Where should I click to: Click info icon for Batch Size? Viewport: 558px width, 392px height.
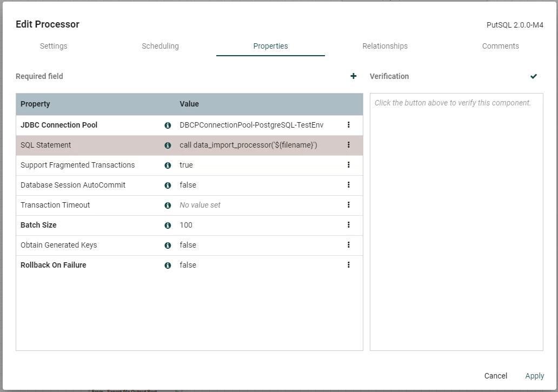click(x=168, y=225)
